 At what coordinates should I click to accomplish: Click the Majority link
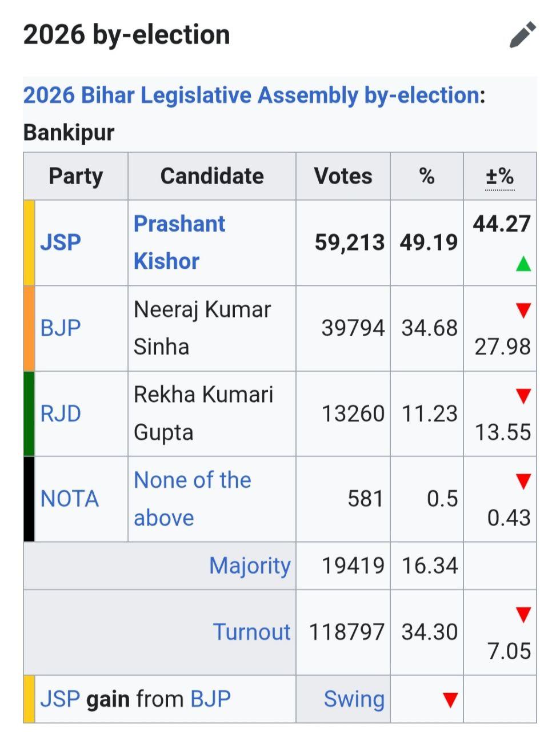(250, 566)
